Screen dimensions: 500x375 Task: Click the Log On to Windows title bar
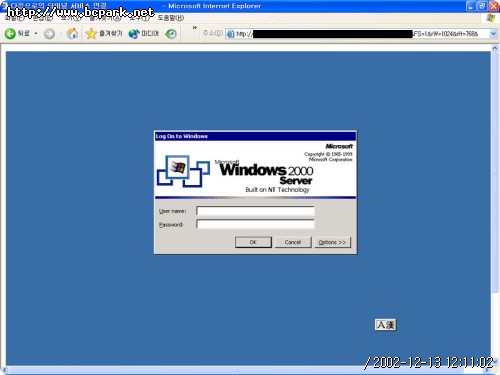[255, 136]
